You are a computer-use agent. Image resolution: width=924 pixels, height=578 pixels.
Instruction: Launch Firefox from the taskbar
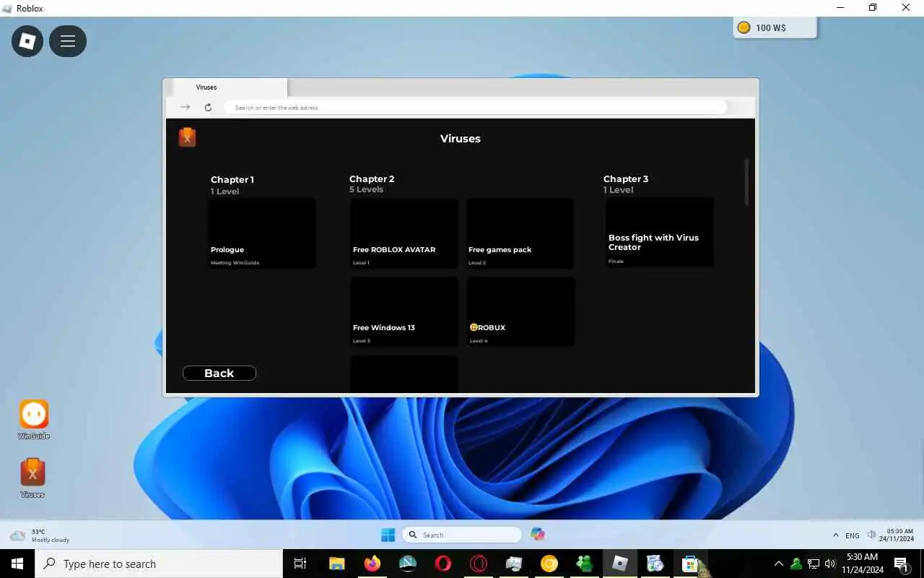[x=372, y=564]
